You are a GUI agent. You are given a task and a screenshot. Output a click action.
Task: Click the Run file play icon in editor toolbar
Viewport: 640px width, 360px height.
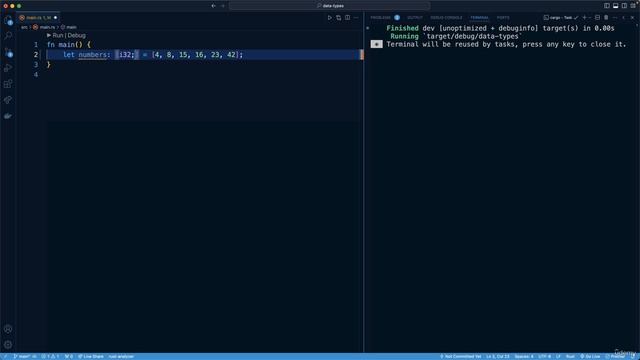(x=330, y=18)
